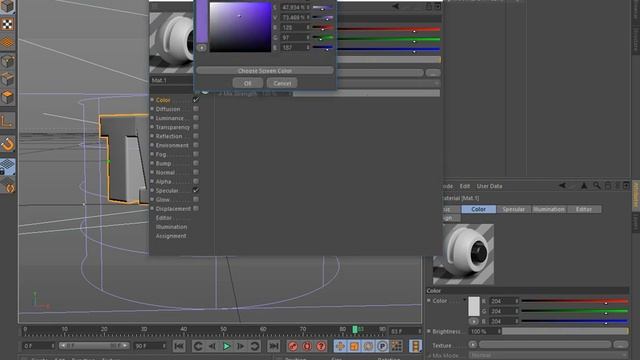Select Assignment in the Material Editor list

coord(171,236)
